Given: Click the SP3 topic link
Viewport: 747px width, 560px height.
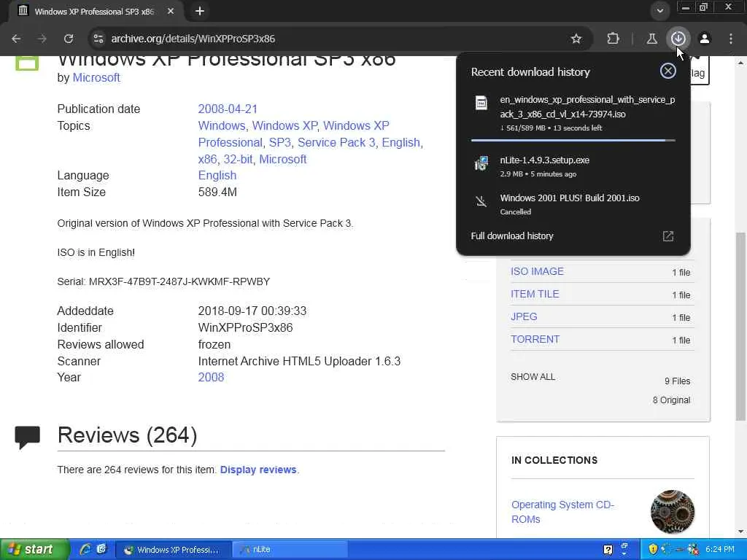Looking at the screenshot, I should [279, 142].
